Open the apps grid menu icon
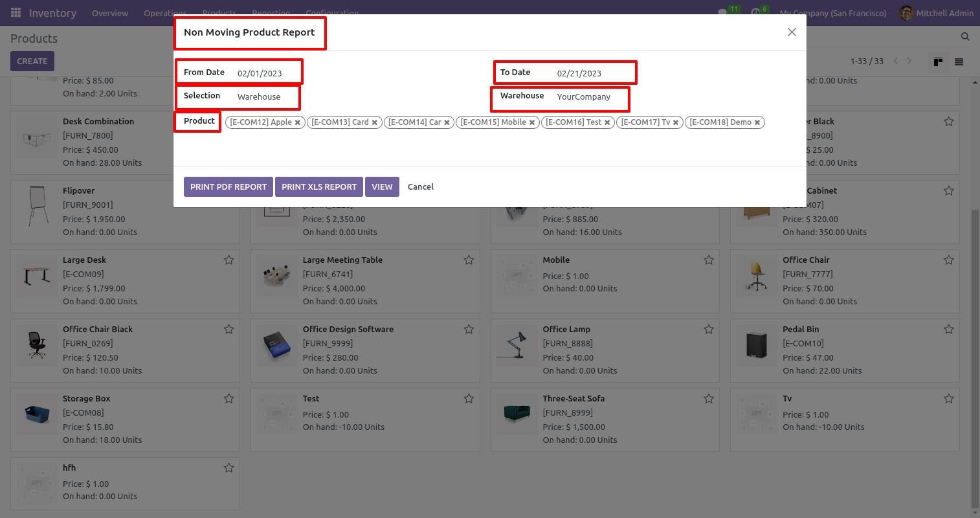The height and width of the screenshot is (518, 980). 16,13
